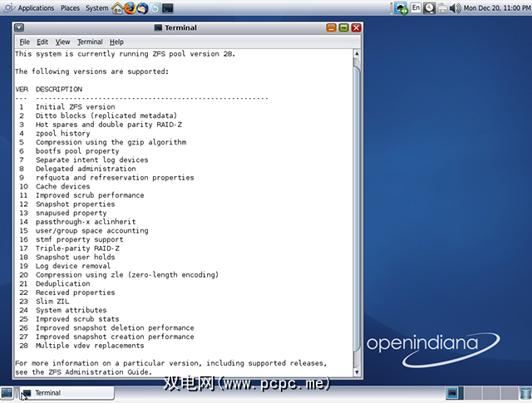The width and height of the screenshot is (532, 403).
Task: Open the Terminal window menu button
Action: (19, 27)
